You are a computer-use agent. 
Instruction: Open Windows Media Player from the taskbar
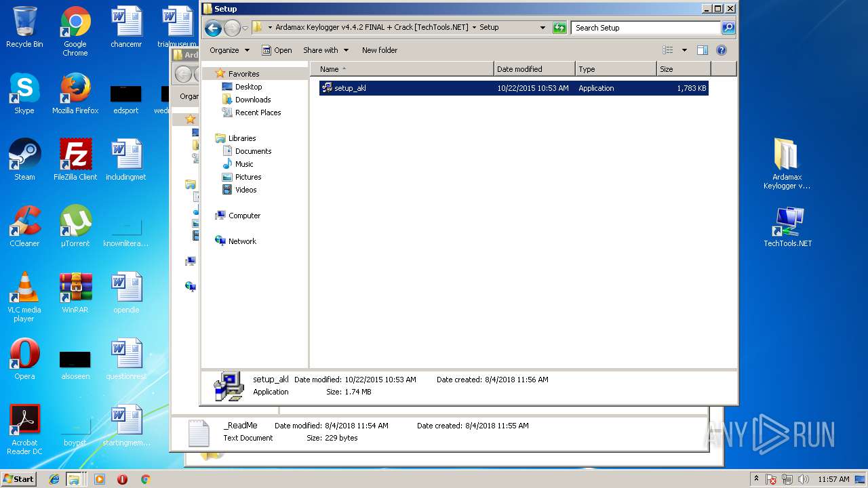[x=100, y=479]
